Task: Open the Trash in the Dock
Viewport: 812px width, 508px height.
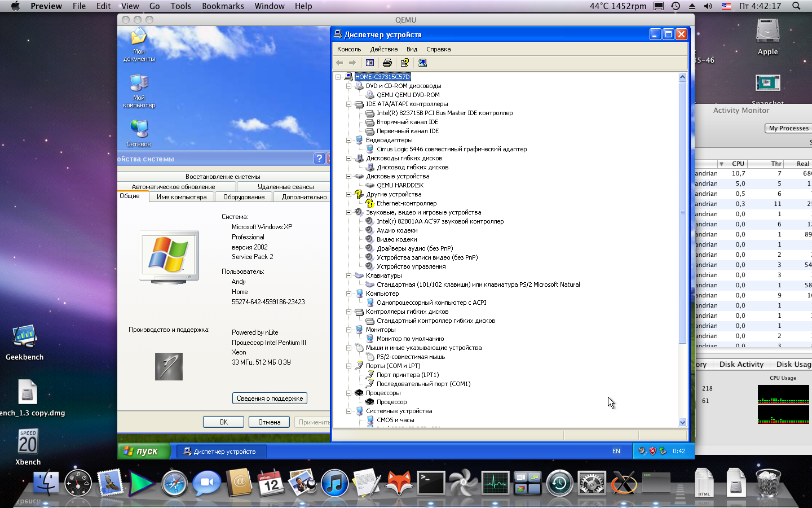Action: click(x=768, y=484)
